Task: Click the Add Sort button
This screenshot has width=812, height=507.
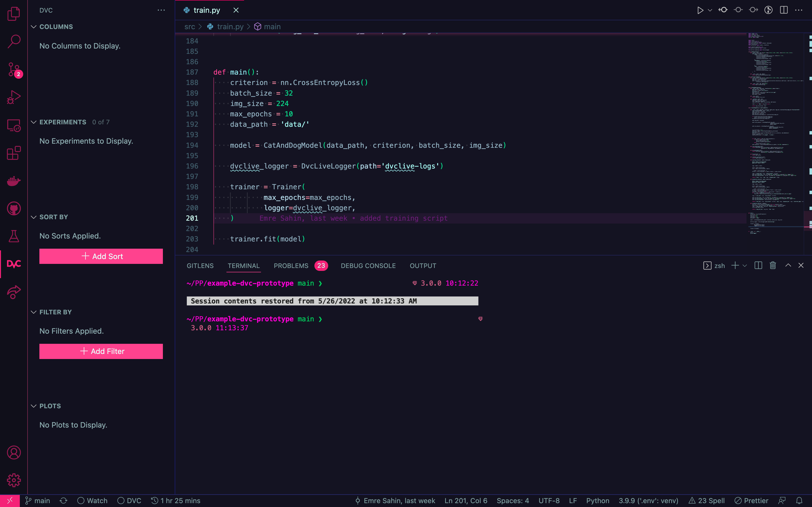Action: [101, 256]
